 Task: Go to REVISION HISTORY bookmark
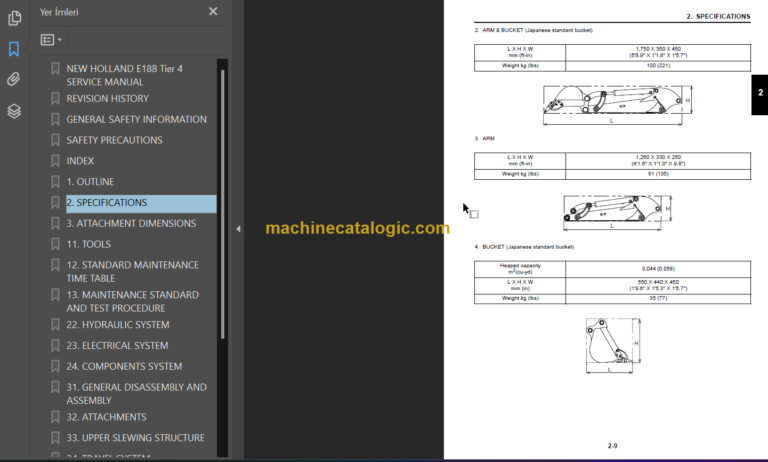coord(108,98)
